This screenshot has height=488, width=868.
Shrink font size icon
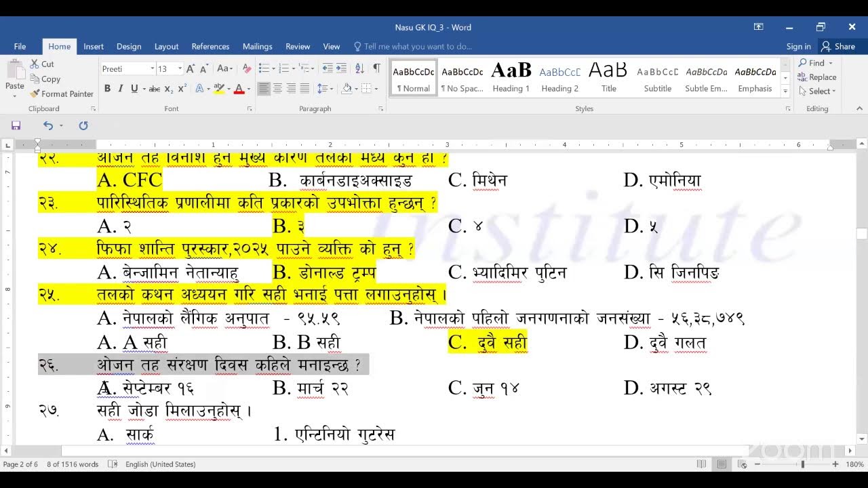(x=203, y=68)
